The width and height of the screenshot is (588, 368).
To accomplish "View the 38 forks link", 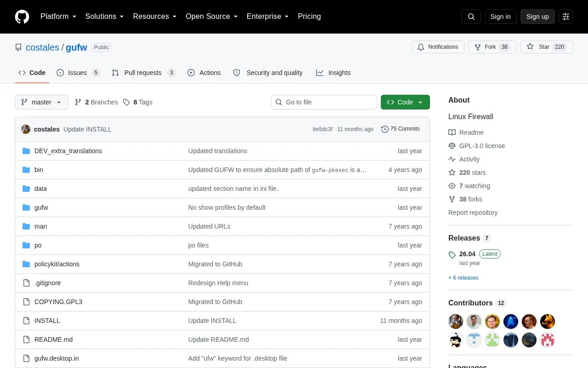I will (x=465, y=199).
